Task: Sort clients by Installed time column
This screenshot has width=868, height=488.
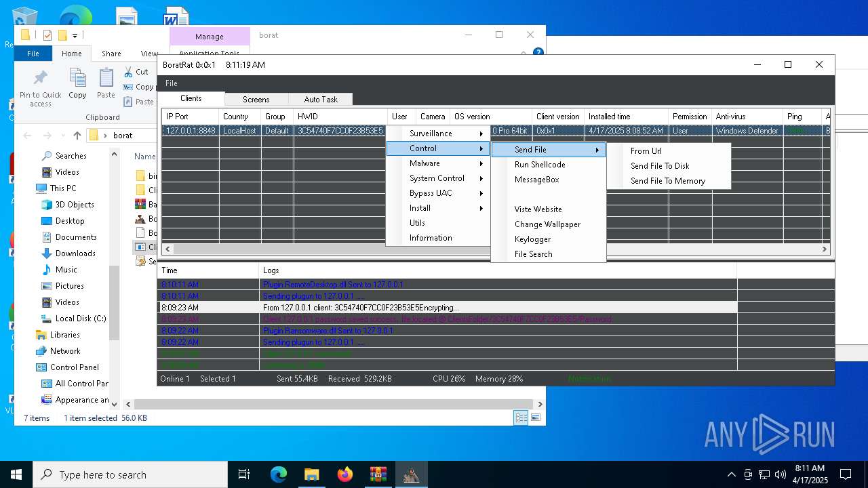Action: click(x=626, y=117)
